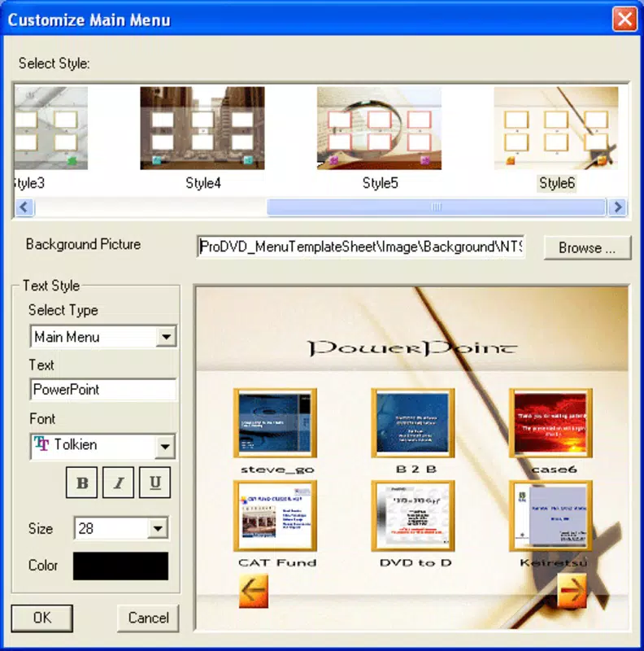
Task: Click the Style4 label text
Action: click(x=203, y=182)
